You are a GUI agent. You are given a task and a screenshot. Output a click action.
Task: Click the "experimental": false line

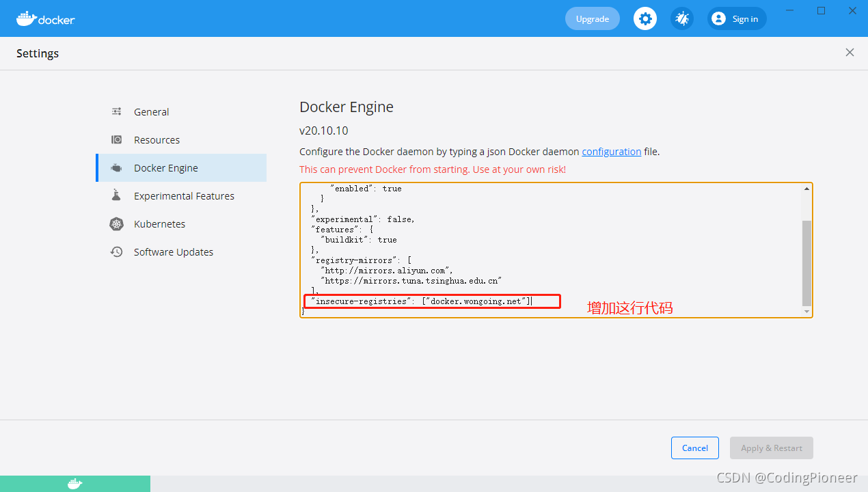point(363,219)
